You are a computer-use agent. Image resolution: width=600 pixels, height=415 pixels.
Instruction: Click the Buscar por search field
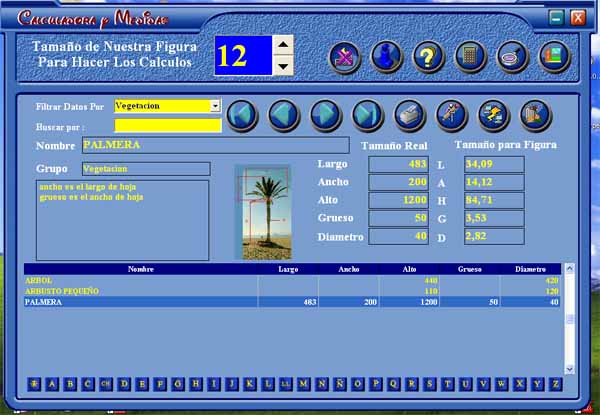click(x=167, y=126)
